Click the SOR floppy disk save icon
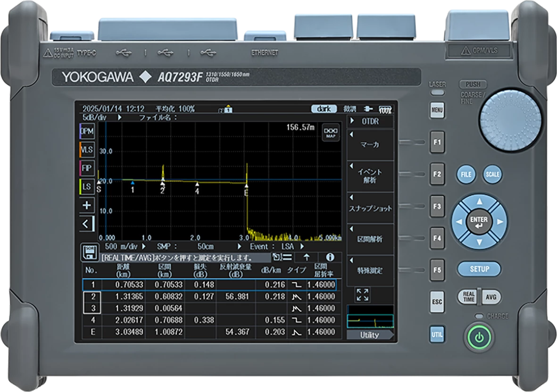Image resolution: width=557 pixels, height=392 pixels. [90, 252]
